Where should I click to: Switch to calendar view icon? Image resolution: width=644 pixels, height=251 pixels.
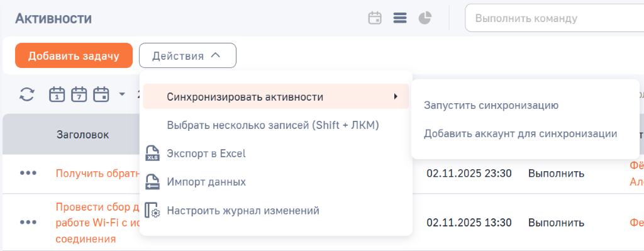(x=375, y=18)
